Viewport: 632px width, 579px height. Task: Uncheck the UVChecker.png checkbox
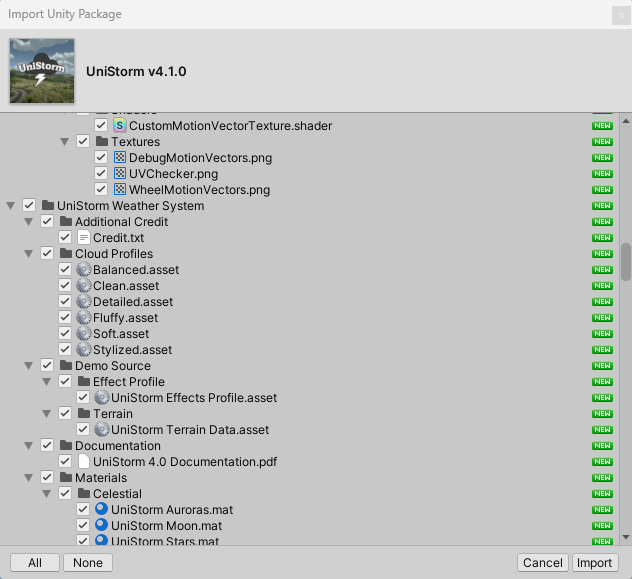101,173
